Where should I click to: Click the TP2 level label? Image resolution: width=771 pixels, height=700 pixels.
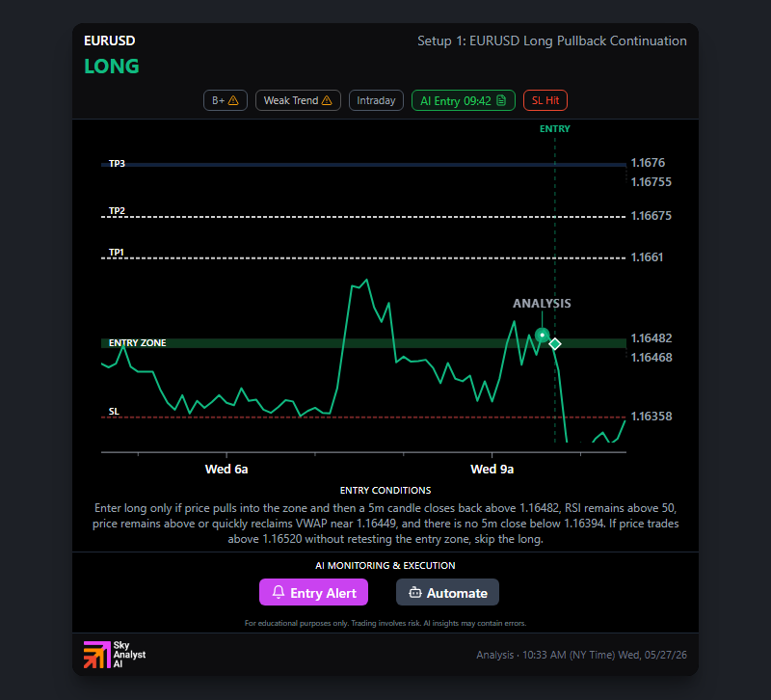tap(117, 210)
